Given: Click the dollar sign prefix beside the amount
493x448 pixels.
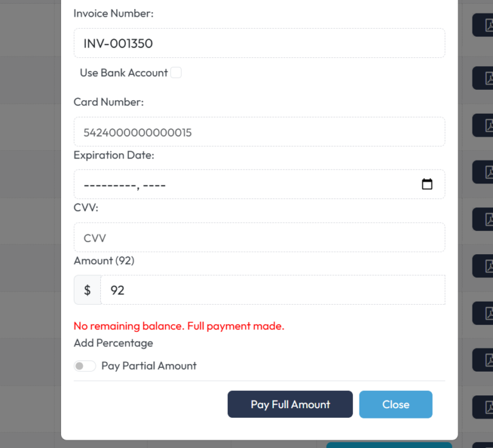Looking at the screenshot, I should tap(87, 290).
